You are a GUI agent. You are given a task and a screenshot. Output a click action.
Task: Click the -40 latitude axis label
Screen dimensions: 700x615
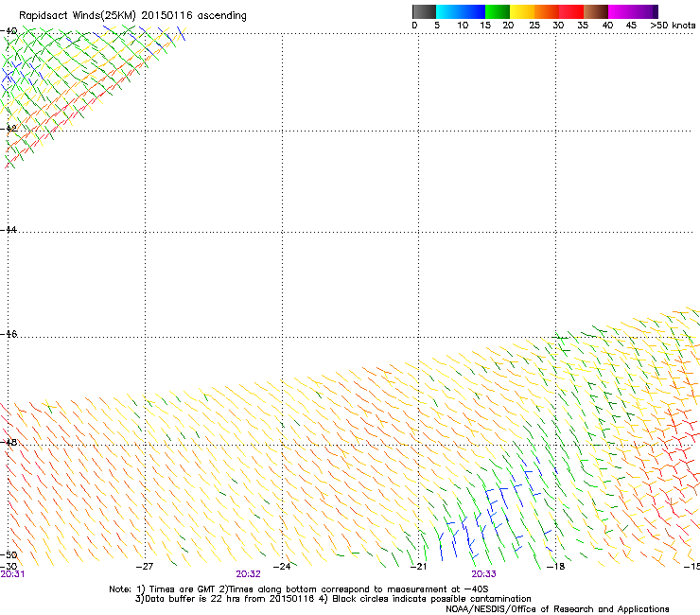tap(9, 31)
